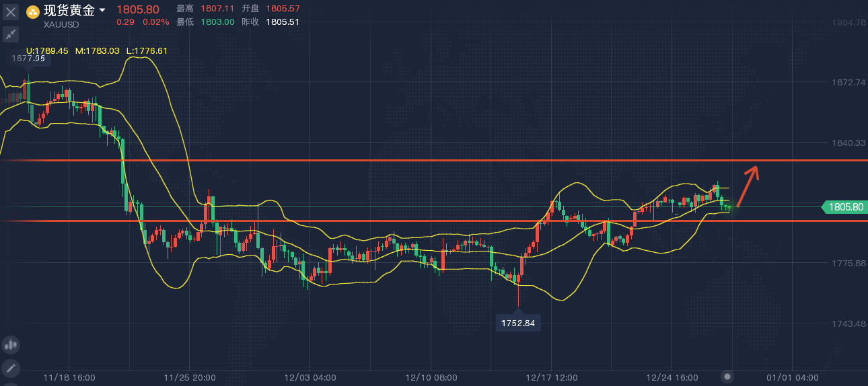868x386 pixels.
Task: Click the 现货黄金 instrument name
Action: 69,10
